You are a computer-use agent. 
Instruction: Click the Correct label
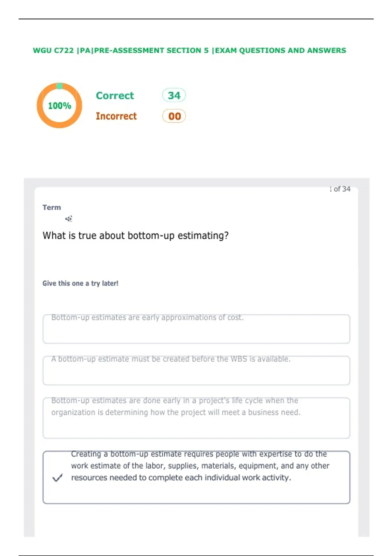pos(115,96)
